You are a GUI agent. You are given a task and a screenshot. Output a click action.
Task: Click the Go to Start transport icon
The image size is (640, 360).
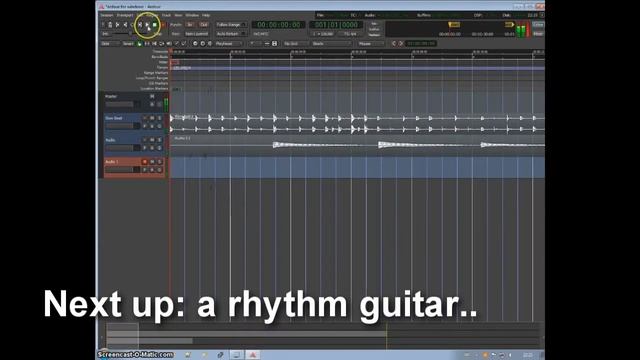118,25
